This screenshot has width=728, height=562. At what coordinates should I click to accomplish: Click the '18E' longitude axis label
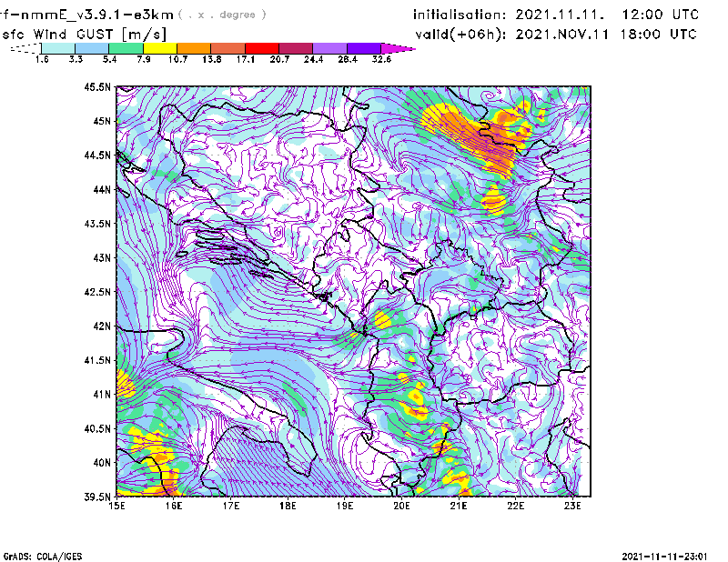[x=288, y=506]
